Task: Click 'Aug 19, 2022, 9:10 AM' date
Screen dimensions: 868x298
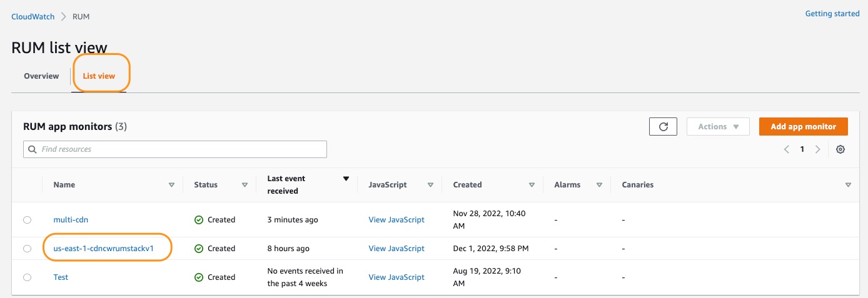Action: point(487,277)
